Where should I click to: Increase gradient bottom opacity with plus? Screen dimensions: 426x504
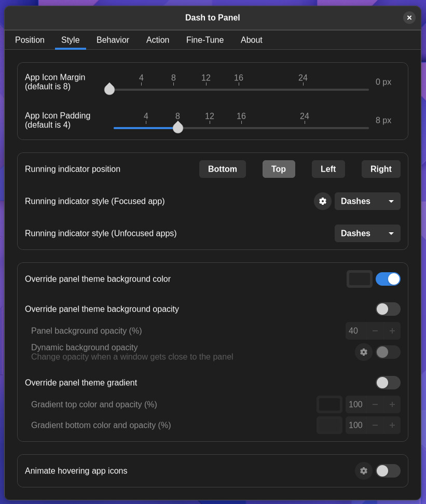pyautogui.click(x=392, y=425)
